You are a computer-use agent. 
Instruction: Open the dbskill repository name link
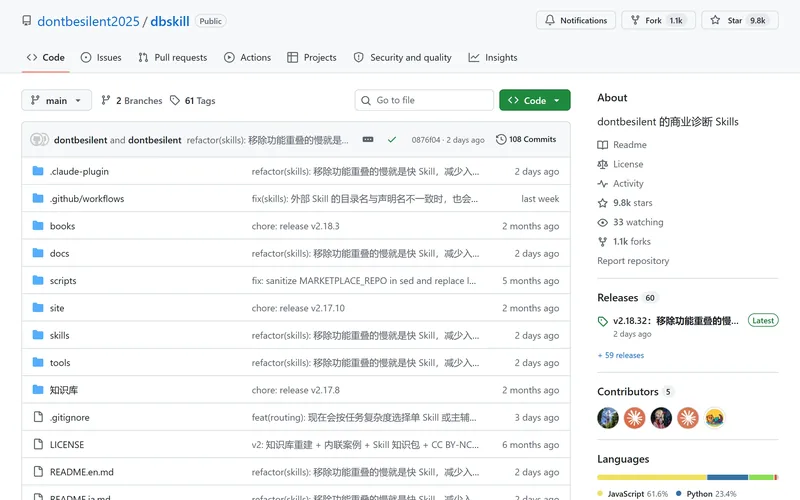pos(170,21)
